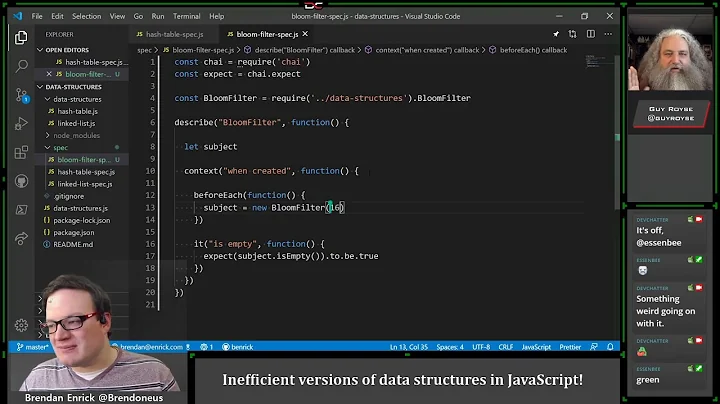Change encoding via UTF-8 status item
Screen dimensions: 720x404
click(x=481, y=347)
